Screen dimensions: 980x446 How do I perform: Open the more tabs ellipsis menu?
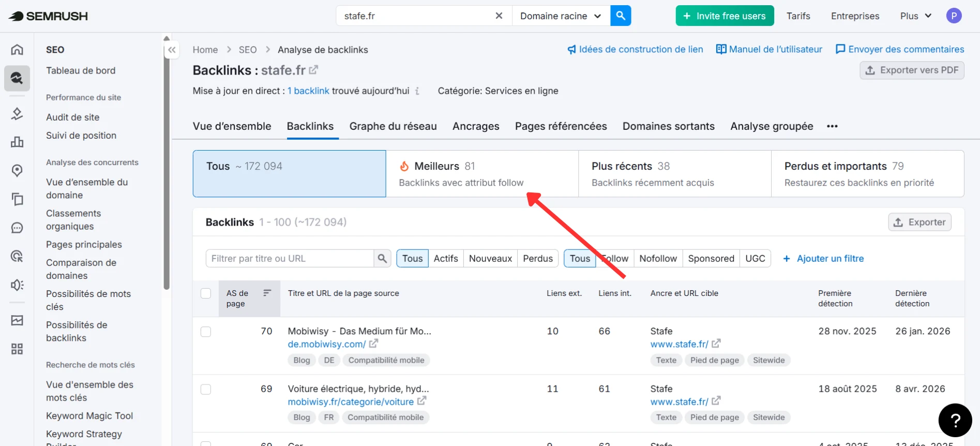832,126
